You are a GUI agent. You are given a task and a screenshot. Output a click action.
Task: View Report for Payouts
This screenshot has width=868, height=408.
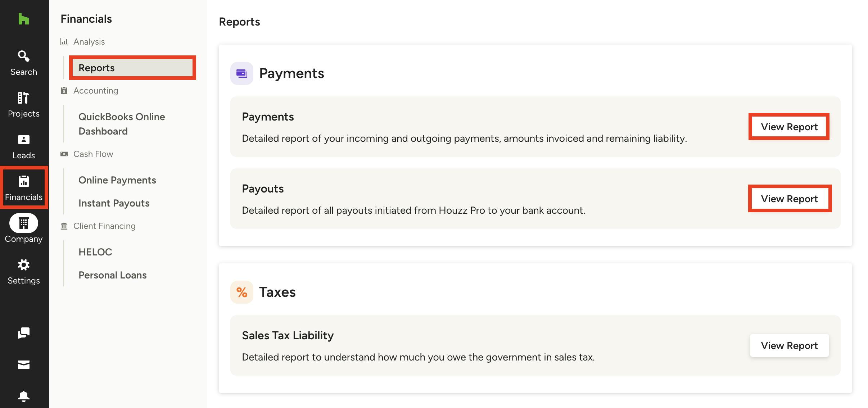coord(789,198)
